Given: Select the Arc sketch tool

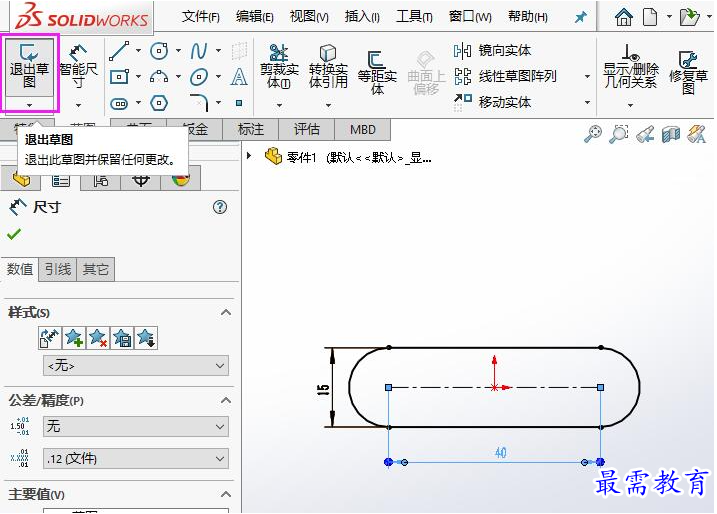Looking at the screenshot, I should [x=159, y=77].
